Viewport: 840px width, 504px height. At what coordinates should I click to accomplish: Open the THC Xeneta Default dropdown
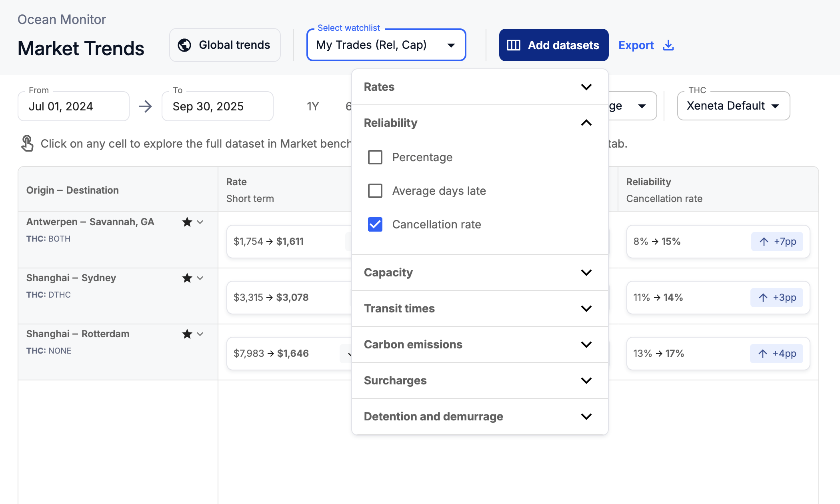pyautogui.click(x=733, y=106)
